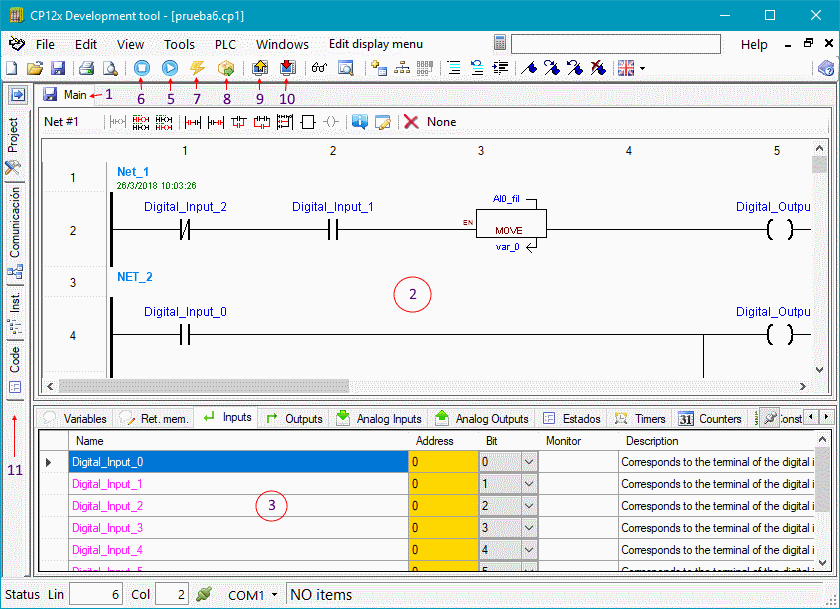This screenshot has height=609, width=840.
Task: Click the Stop PLC toolbar icon
Action: [x=142, y=68]
